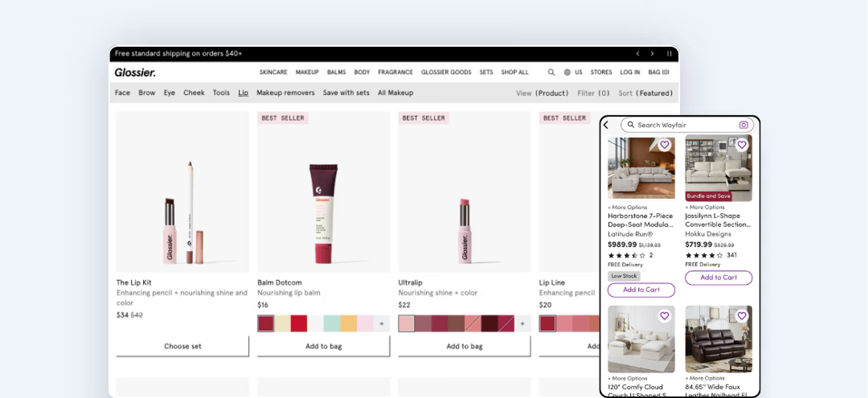
Task: Select the Cheek makeup category tab
Action: coord(194,93)
